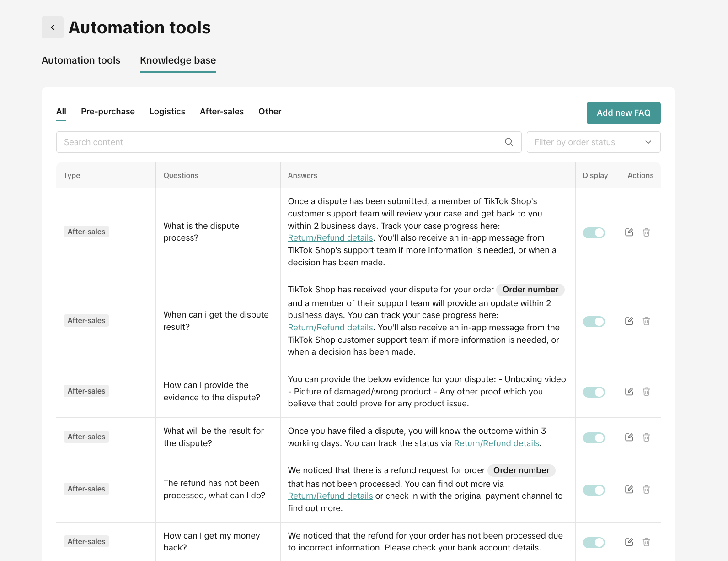Viewport: 728px width, 561px height.
Task: Edit the 'What is the dispute process?' FAQ
Action: (629, 232)
